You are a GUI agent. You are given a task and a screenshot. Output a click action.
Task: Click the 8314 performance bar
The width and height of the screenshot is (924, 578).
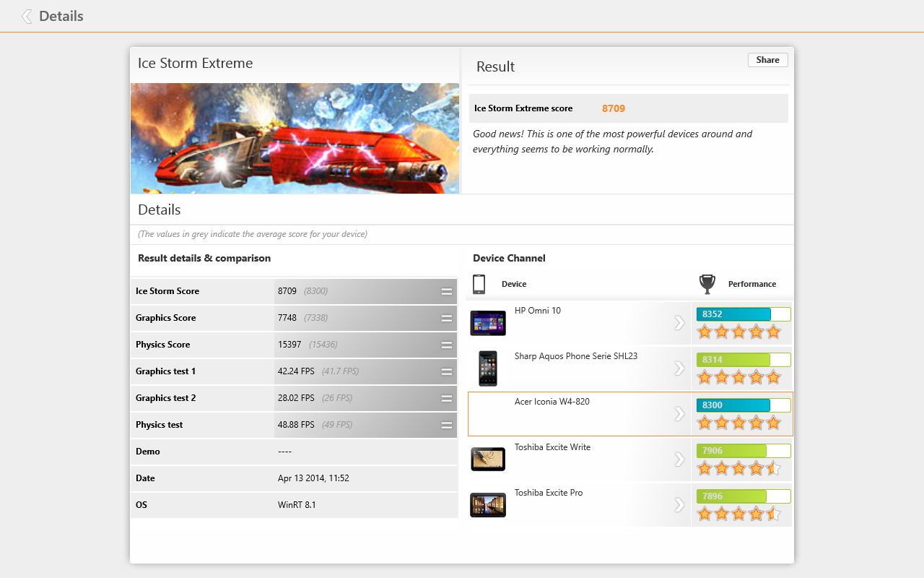click(x=744, y=360)
